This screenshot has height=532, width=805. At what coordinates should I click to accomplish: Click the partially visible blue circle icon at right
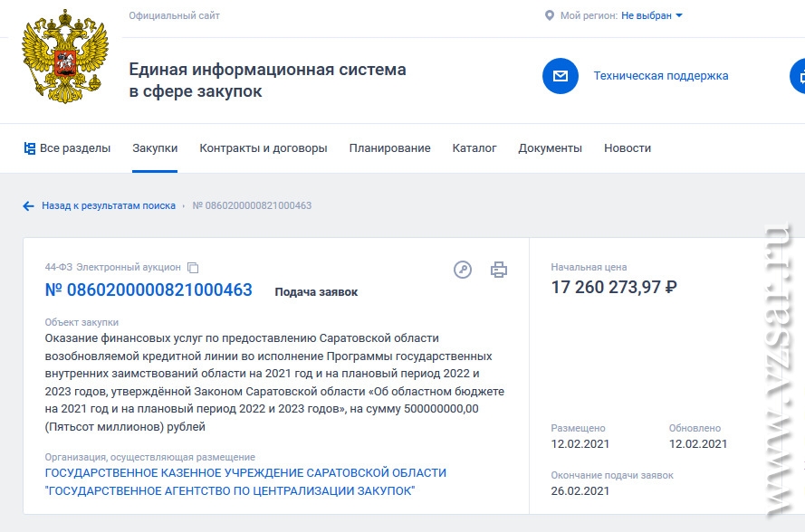797,76
